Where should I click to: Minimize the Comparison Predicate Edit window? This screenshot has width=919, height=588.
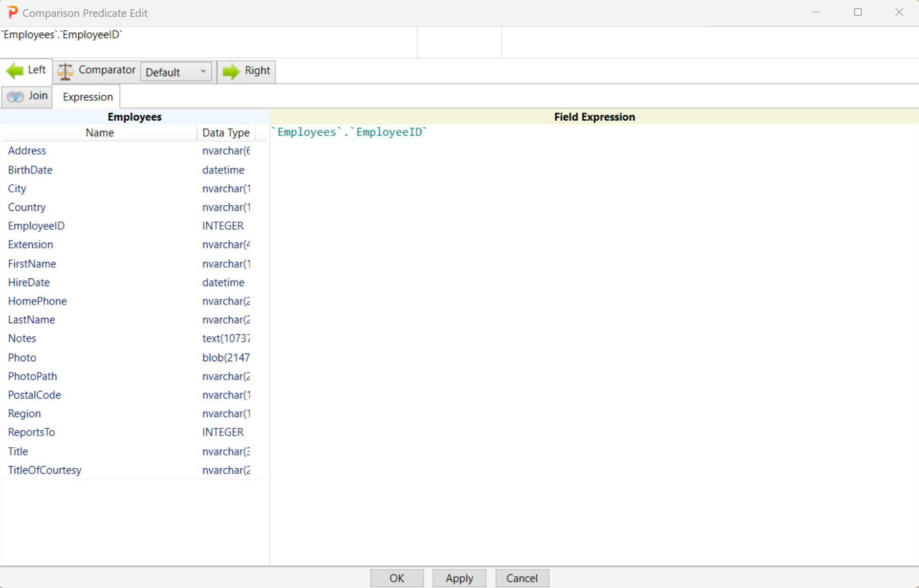point(816,12)
